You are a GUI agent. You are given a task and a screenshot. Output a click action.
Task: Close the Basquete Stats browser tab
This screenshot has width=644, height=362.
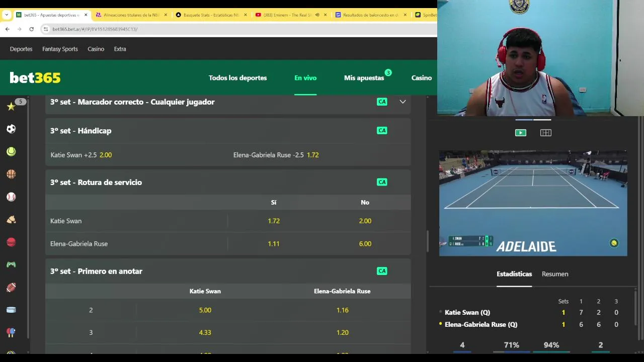(246, 15)
